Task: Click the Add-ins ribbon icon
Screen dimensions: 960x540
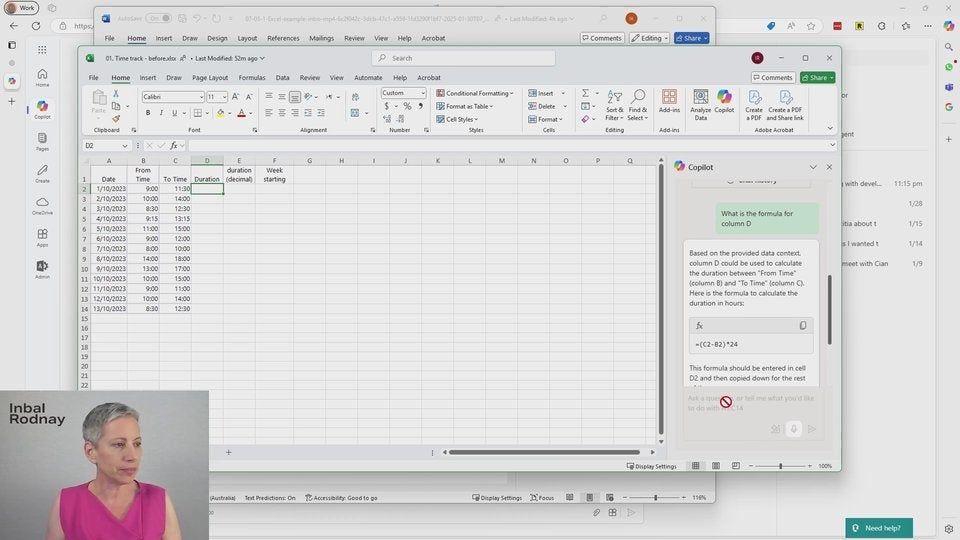Action: click(669, 102)
